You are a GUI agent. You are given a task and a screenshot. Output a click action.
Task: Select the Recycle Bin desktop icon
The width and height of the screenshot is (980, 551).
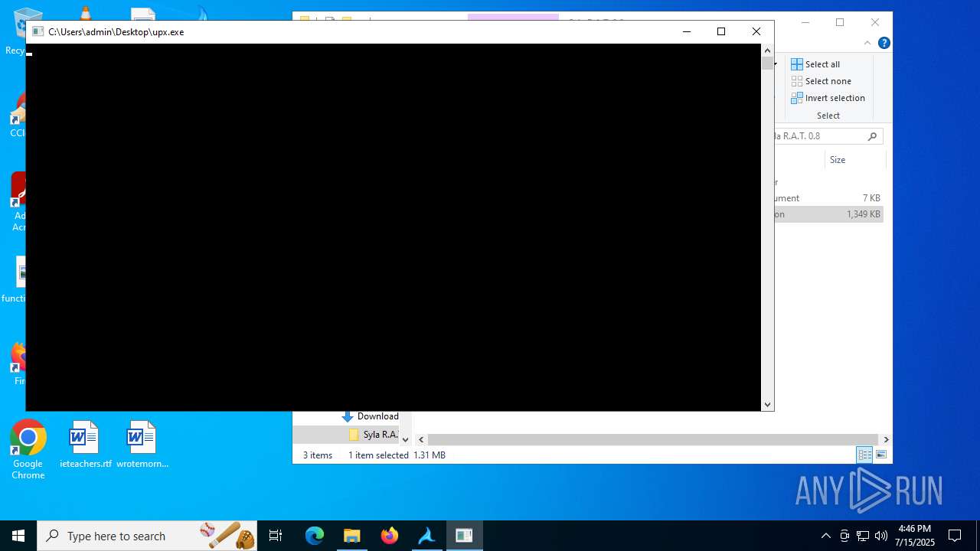(16, 31)
